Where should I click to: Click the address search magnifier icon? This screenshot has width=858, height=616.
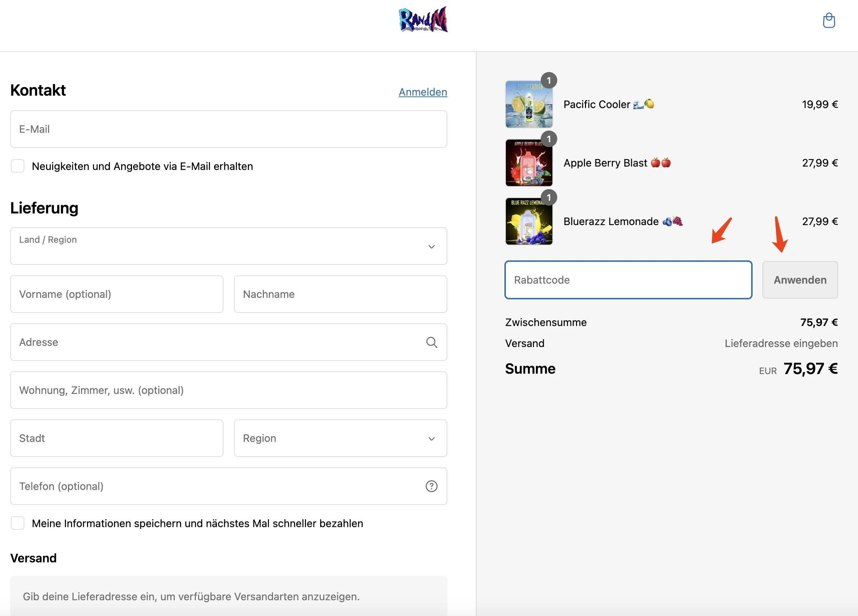tap(431, 342)
